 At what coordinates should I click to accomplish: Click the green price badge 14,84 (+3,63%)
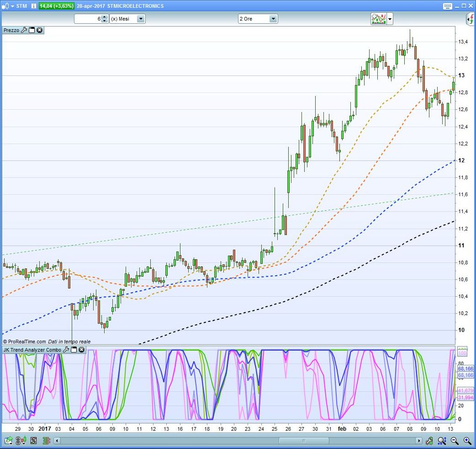(x=56, y=6)
